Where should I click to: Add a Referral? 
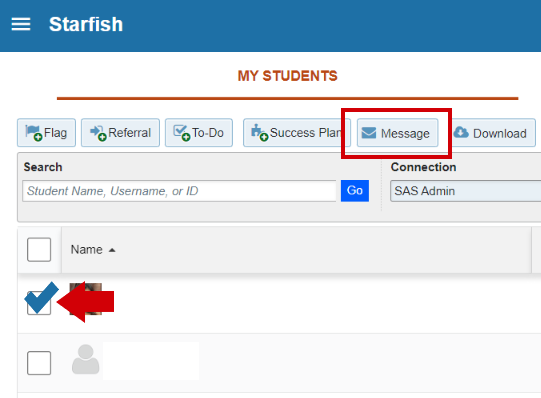coord(120,133)
